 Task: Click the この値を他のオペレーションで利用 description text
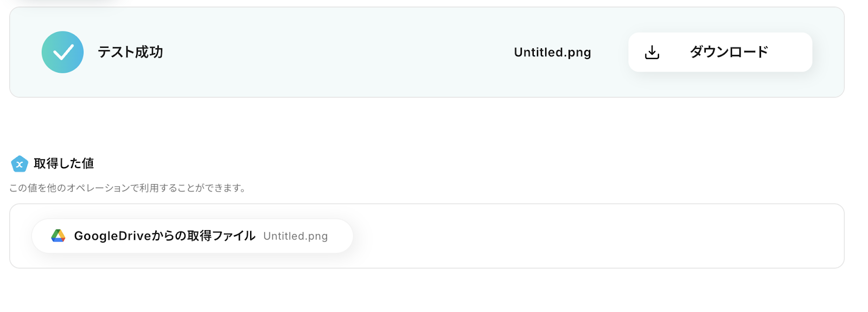128,188
